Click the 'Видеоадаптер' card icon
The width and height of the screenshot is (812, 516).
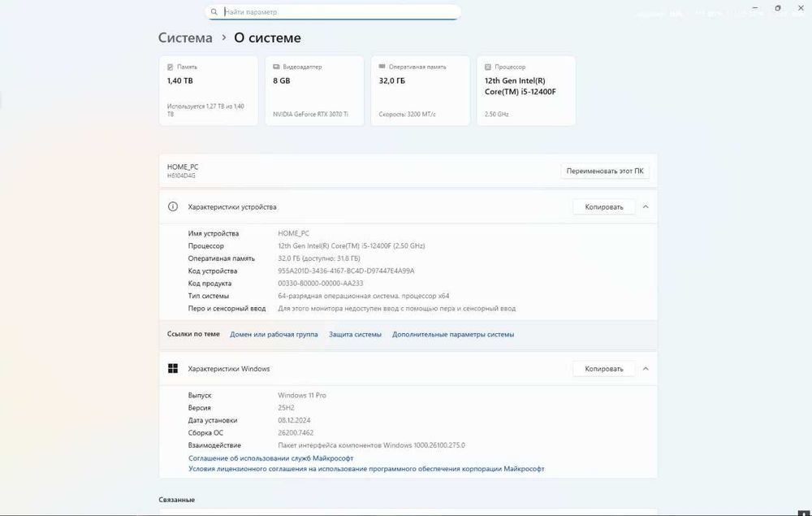point(276,67)
